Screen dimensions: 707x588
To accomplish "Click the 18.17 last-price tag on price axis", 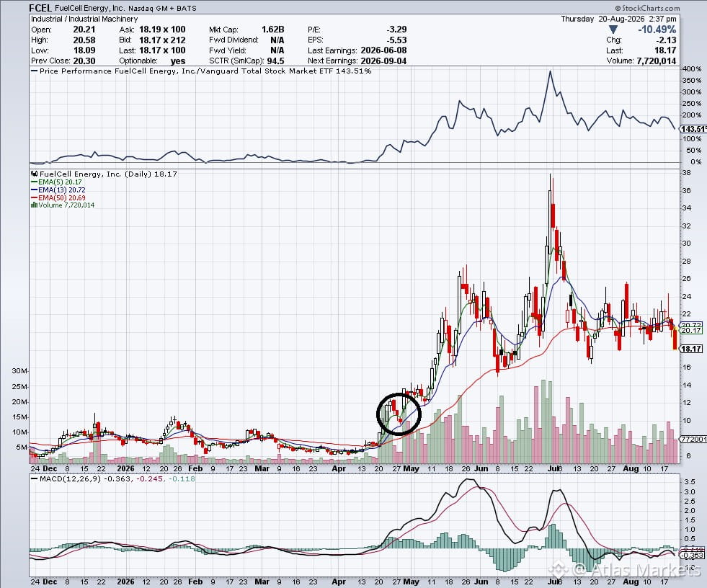I will pos(692,349).
